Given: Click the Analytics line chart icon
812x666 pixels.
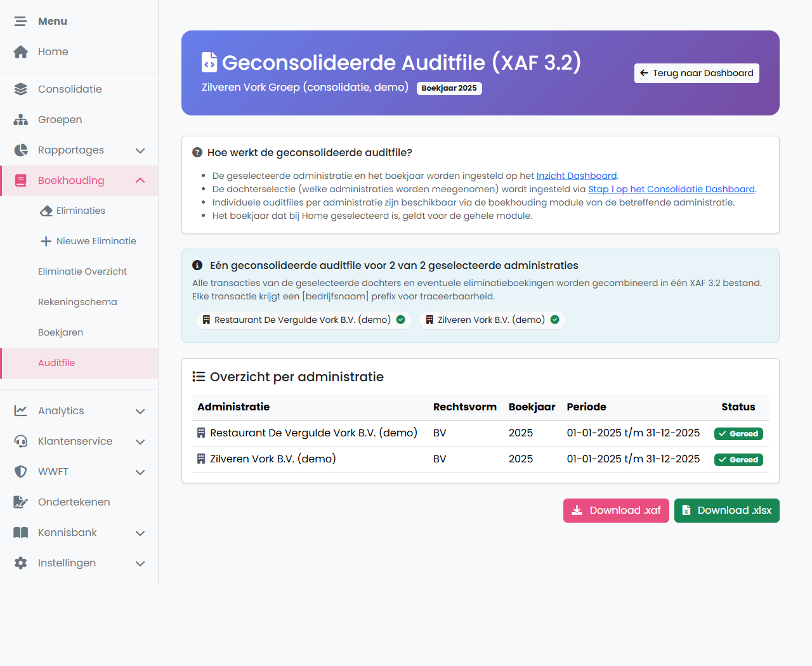Looking at the screenshot, I should [21, 411].
